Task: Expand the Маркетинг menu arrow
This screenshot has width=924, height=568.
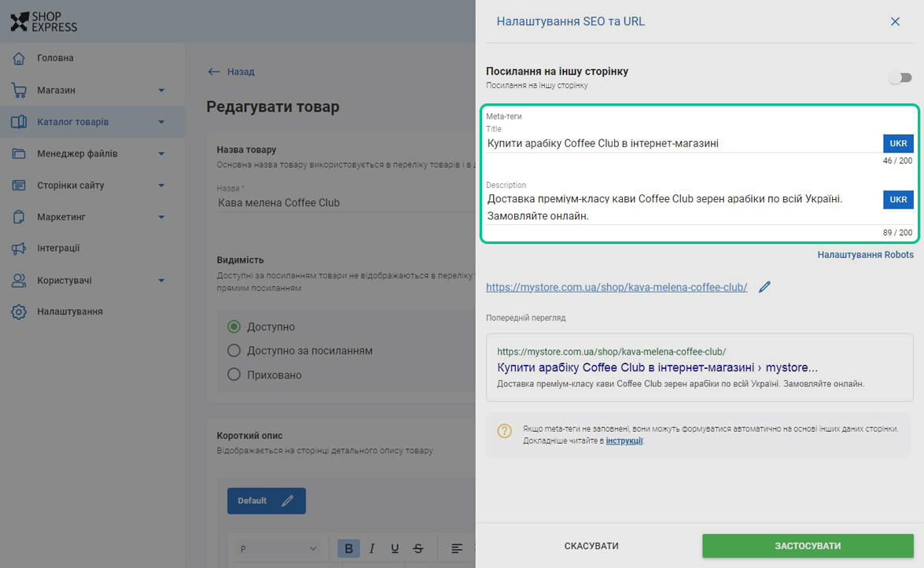Action: (161, 217)
